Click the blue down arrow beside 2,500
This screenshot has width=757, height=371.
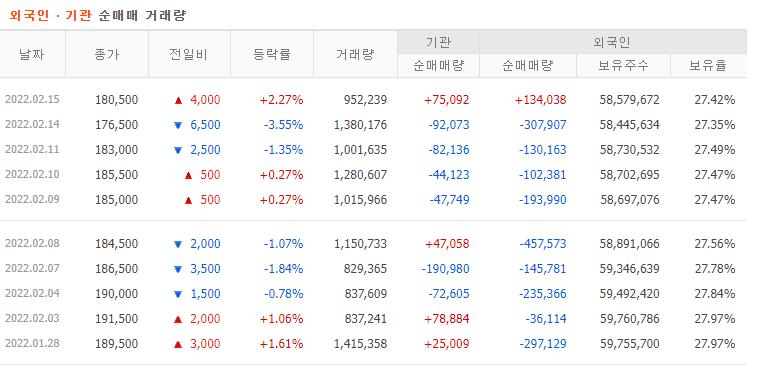pos(178,151)
